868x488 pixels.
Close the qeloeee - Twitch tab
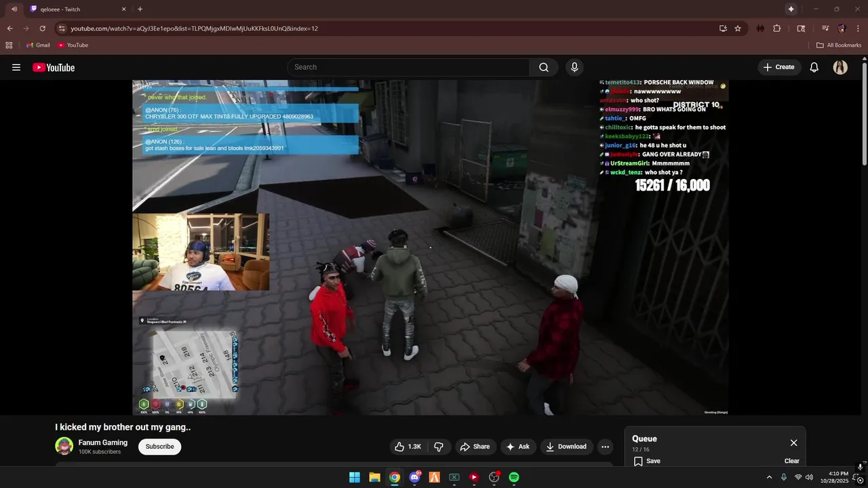pyautogui.click(x=123, y=9)
